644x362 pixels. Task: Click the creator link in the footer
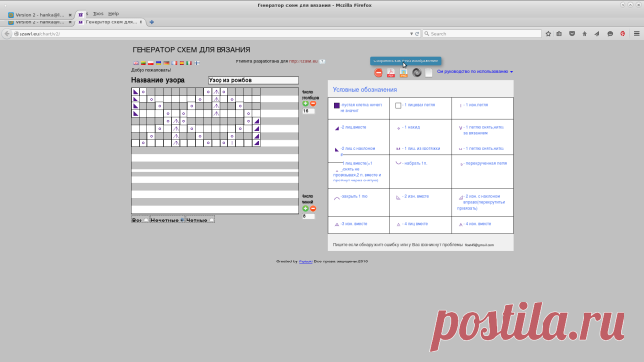tap(305, 261)
